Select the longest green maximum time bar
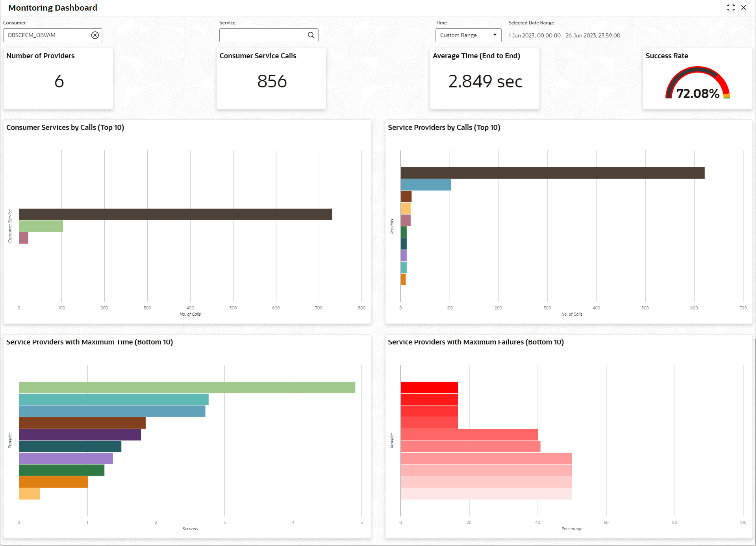 pos(187,387)
